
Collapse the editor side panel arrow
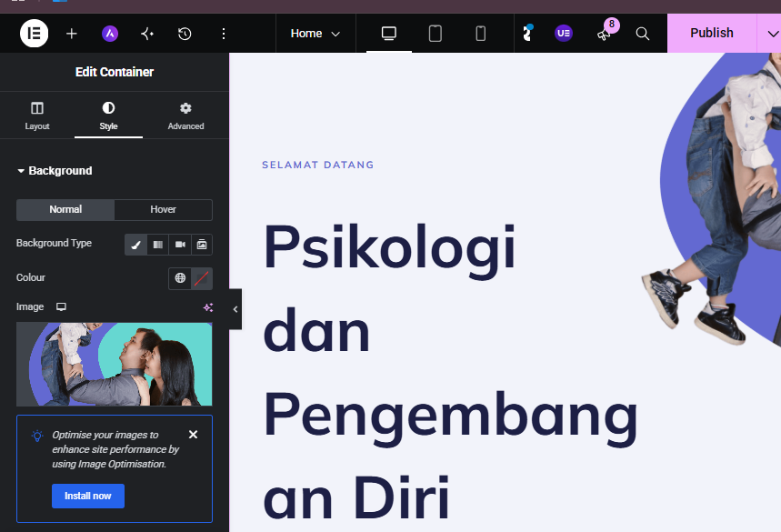pos(235,309)
